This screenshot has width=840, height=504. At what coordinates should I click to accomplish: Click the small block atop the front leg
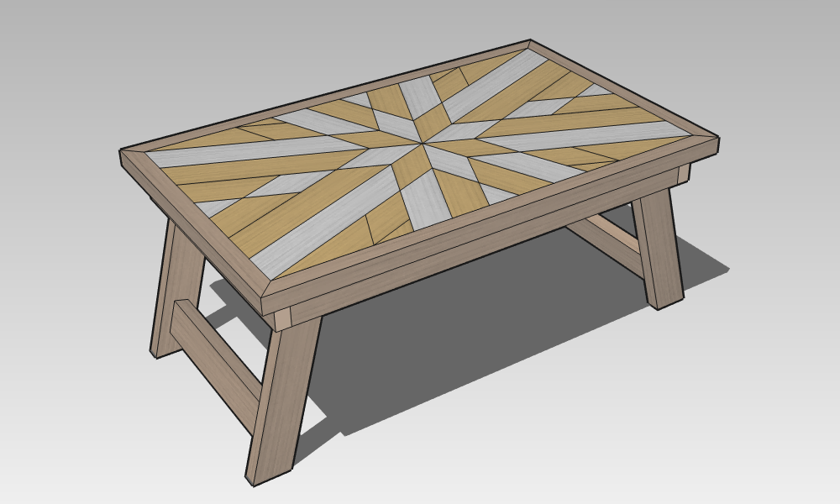(282, 319)
